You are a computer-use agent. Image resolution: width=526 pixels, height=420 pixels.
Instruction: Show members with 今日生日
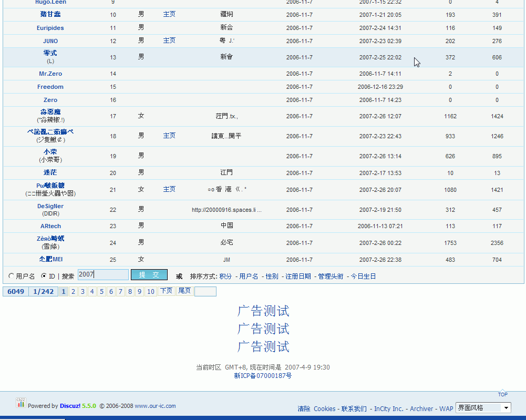(x=363, y=276)
